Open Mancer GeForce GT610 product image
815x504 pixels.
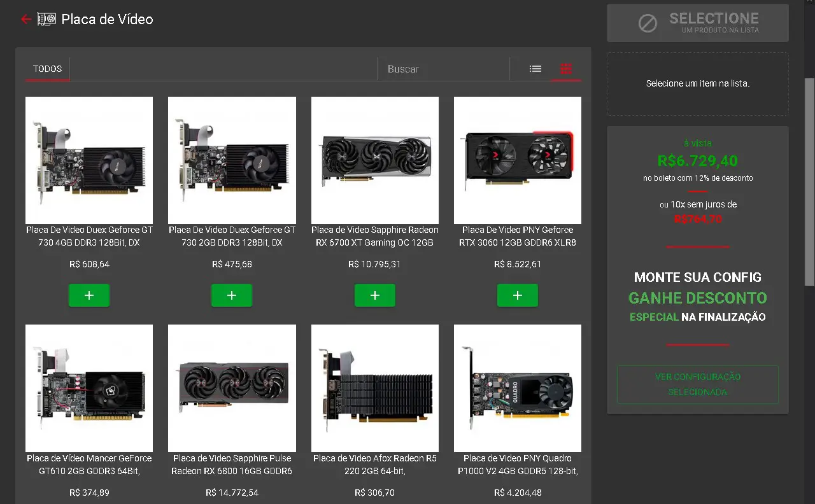click(x=89, y=388)
